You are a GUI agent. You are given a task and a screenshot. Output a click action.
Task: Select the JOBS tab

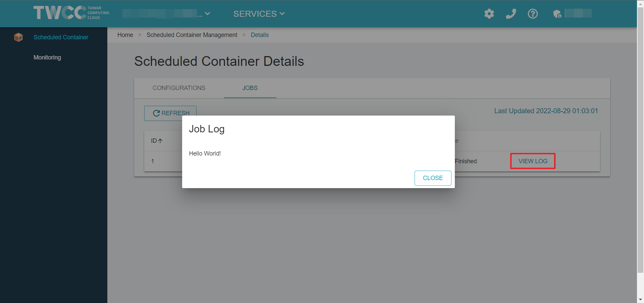pyautogui.click(x=250, y=88)
